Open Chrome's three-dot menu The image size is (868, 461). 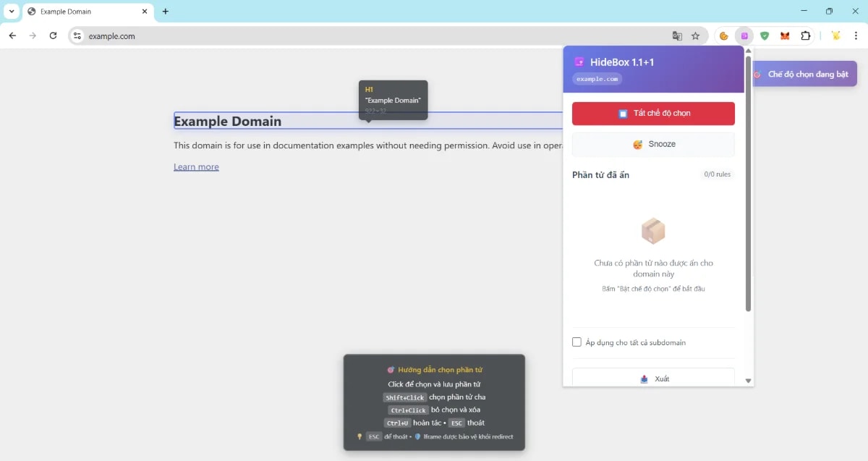tap(856, 35)
